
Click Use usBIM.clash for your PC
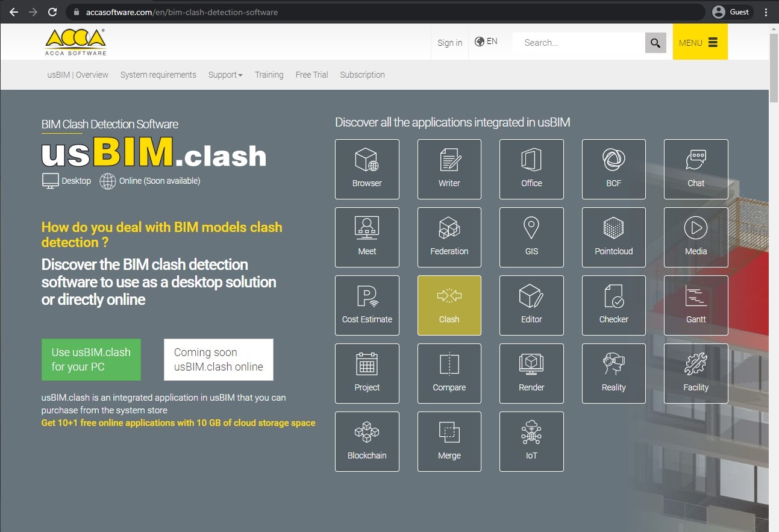(x=91, y=360)
